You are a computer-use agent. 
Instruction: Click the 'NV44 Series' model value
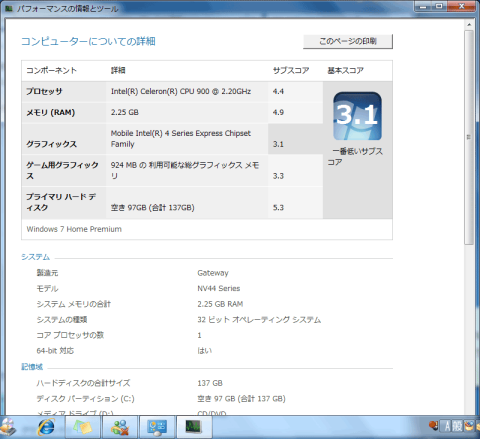tap(219, 288)
